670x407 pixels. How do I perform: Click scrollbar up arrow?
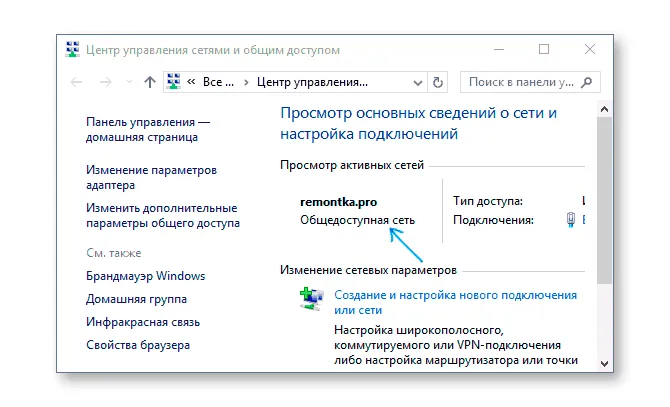click(604, 109)
